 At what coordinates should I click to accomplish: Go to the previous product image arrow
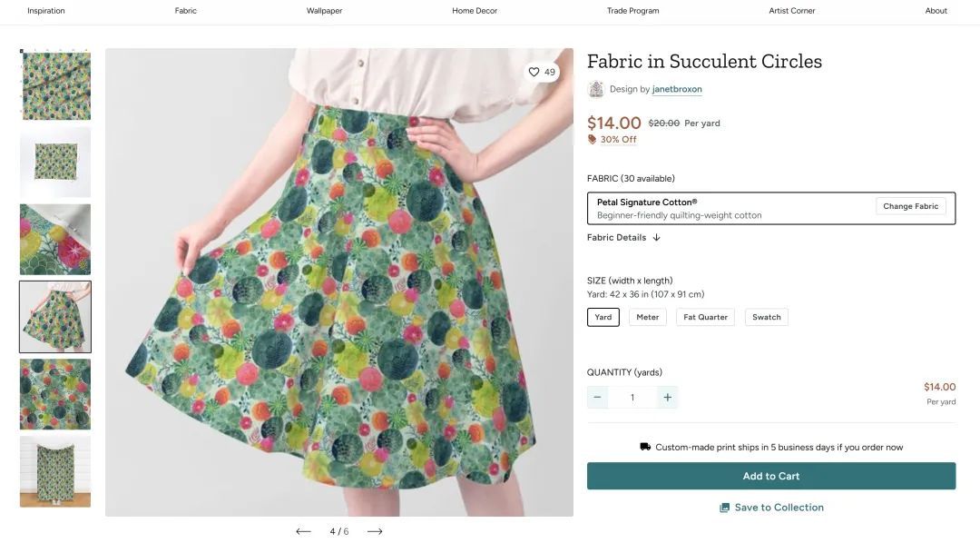tap(303, 531)
